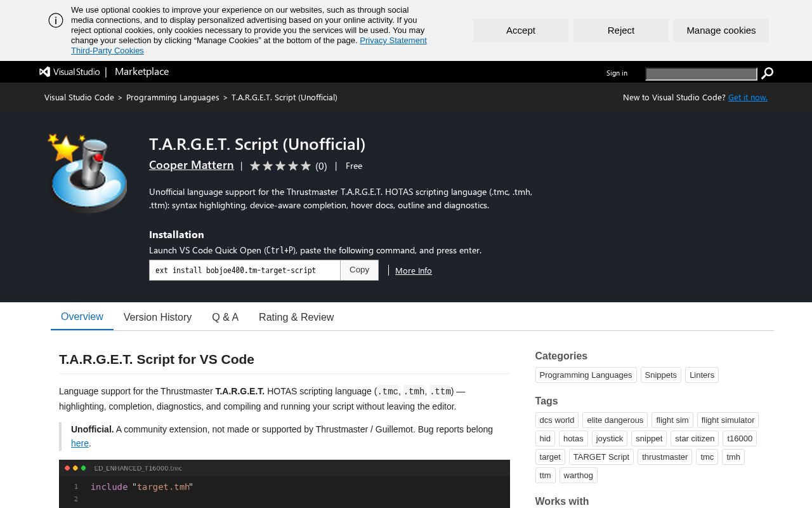Select the ext install command field
Image resolution: width=812 pixels, height=508 pixels.
pos(245,270)
